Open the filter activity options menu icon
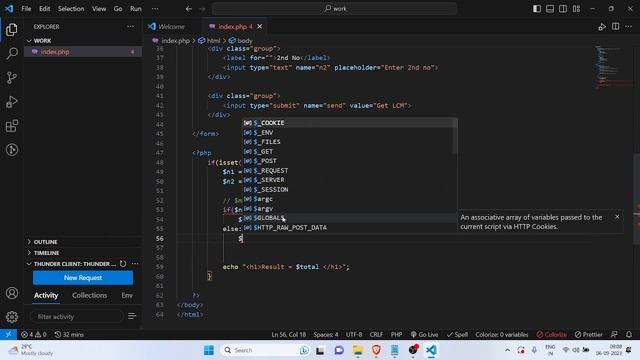640x360 pixels. click(x=132, y=316)
